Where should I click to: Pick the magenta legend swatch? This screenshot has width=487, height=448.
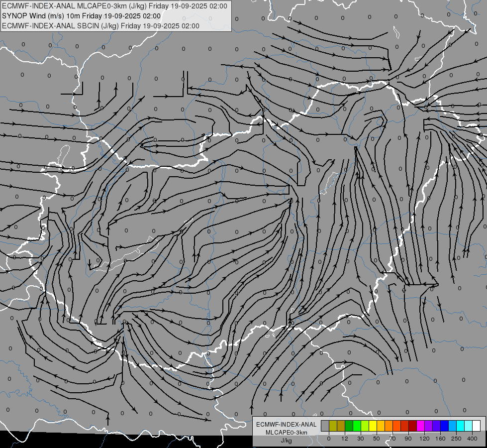[x=421, y=426]
